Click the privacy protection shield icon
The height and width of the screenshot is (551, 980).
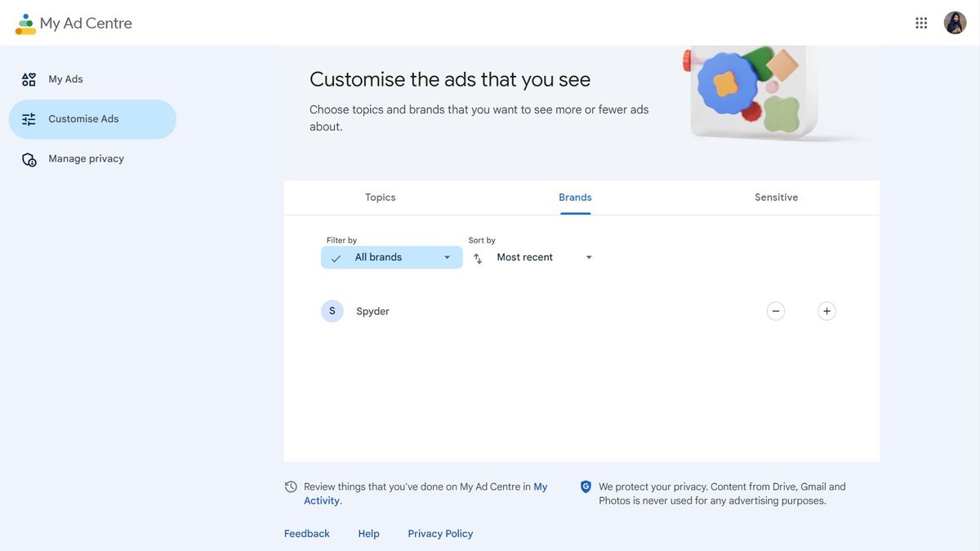tap(584, 485)
